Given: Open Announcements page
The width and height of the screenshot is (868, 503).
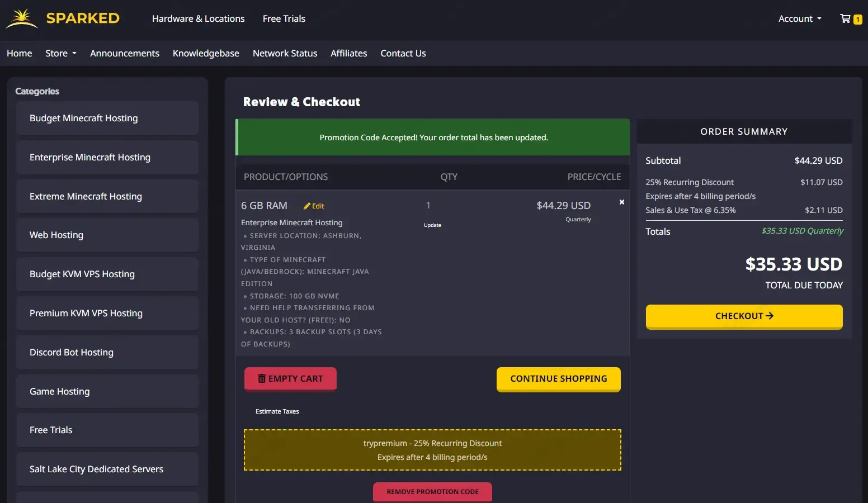Looking at the screenshot, I should 125,53.
